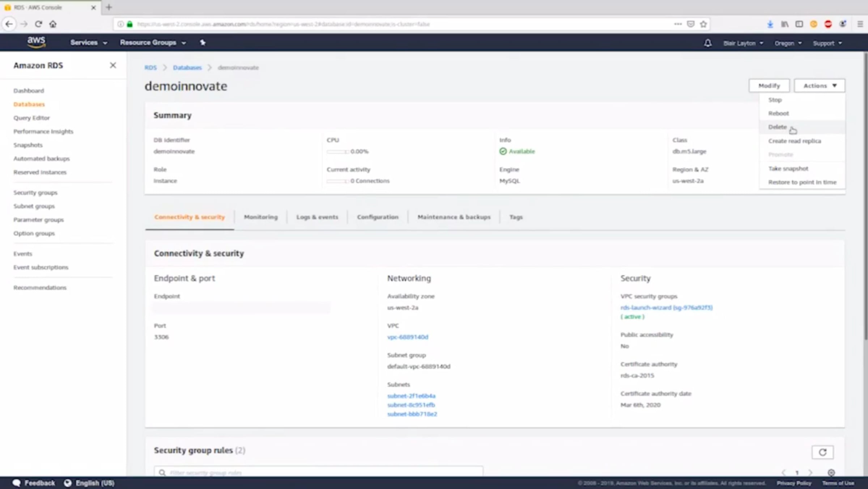
Task: Click the Databases breadcrumb link
Action: tap(187, 68)
